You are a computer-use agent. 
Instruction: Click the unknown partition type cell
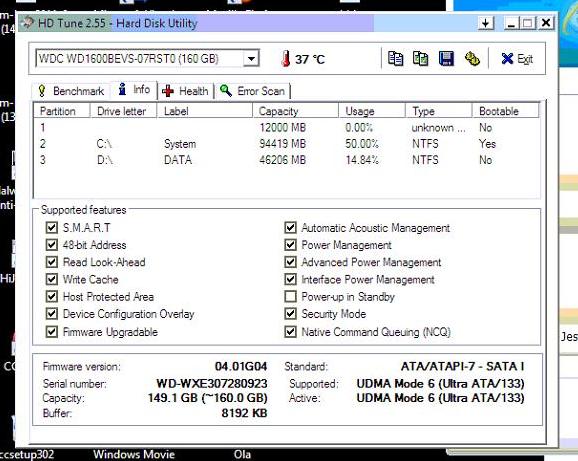pos(438,128)
